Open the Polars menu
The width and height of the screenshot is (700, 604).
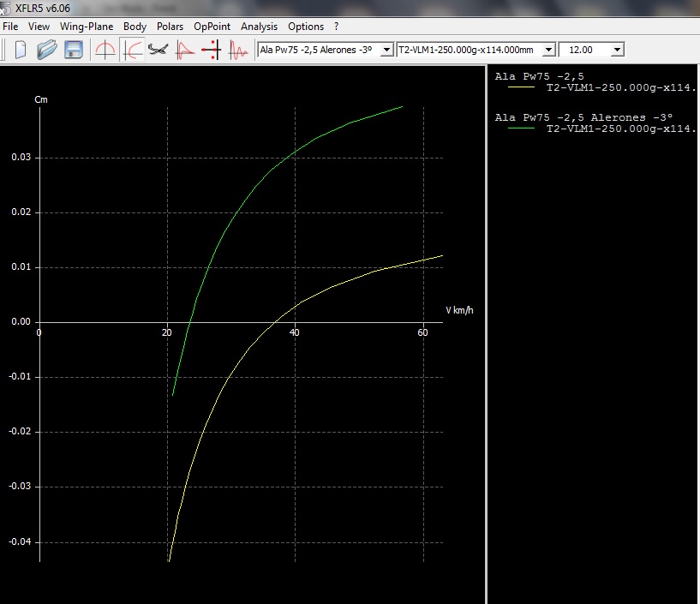170,27
